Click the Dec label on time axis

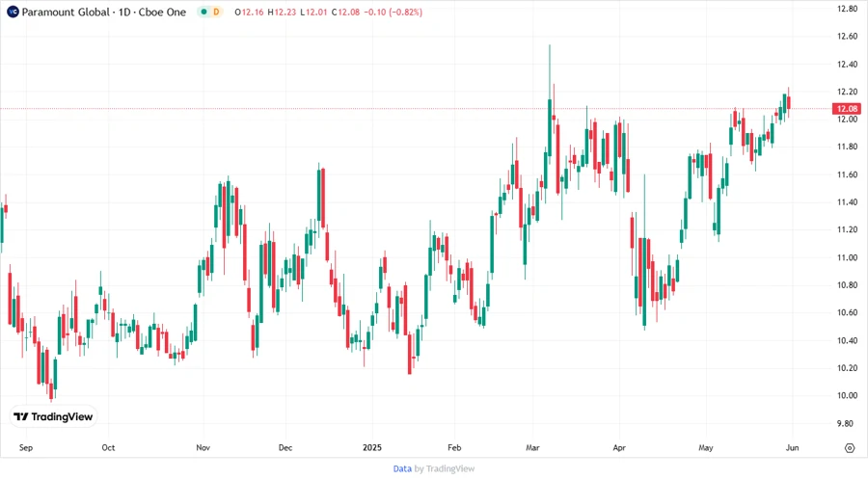[x=285, y=447]
